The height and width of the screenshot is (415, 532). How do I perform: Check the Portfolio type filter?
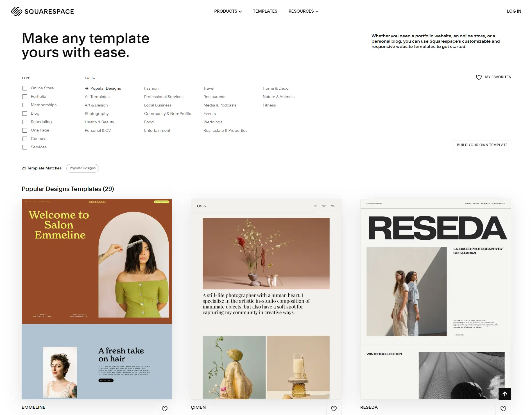point(25,97)
